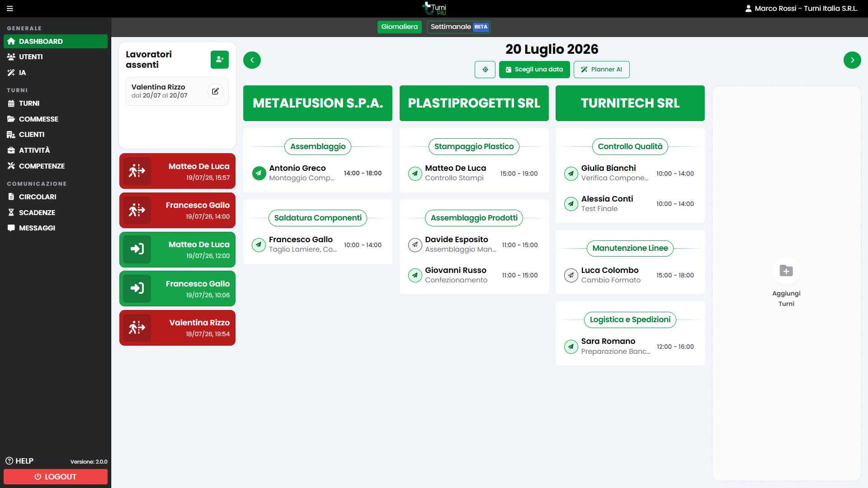The height and width of the screenshot is (488, 868).
Task: Click the Assemblaggio activity label
Action: pos(318,146)
